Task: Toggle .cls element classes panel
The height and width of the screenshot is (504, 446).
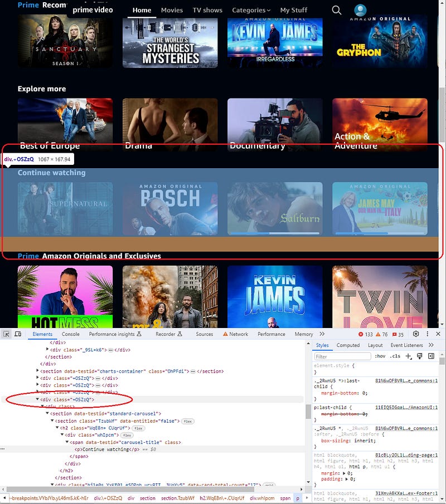Action: click(395, 356)
